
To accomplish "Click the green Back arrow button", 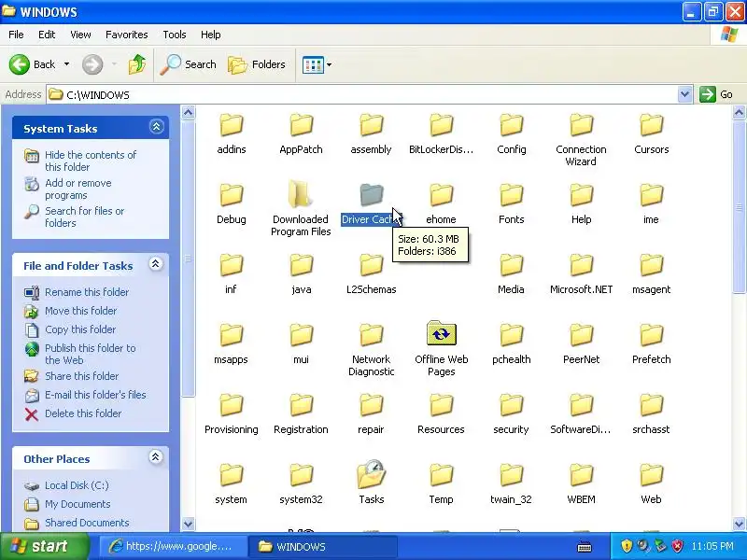I will (x=19, y=64).
